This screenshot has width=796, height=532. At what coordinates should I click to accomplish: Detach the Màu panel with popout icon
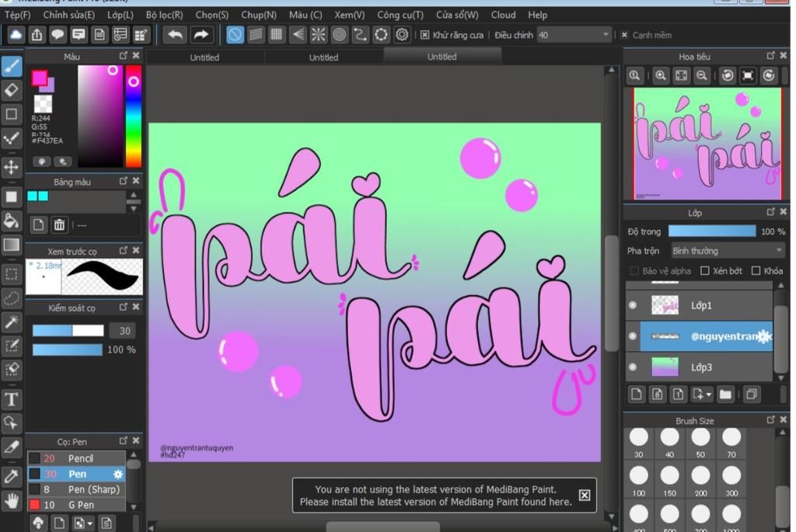point(124,55)
